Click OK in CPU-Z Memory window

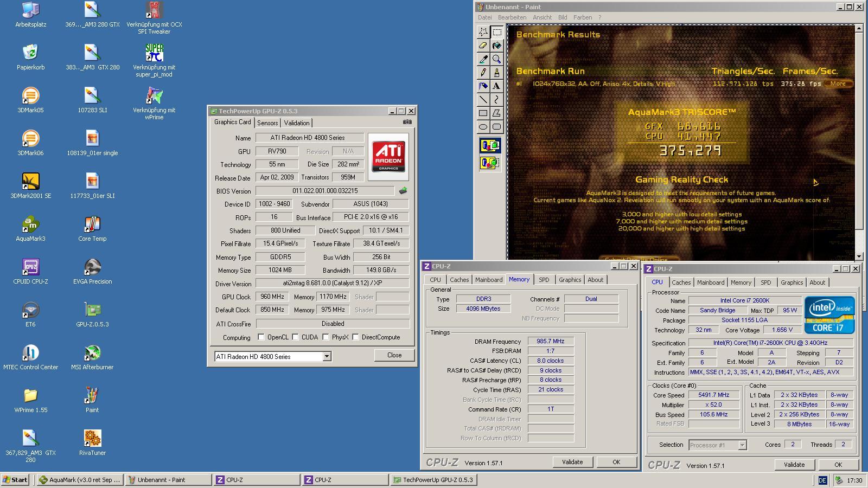tap(616, 462)
